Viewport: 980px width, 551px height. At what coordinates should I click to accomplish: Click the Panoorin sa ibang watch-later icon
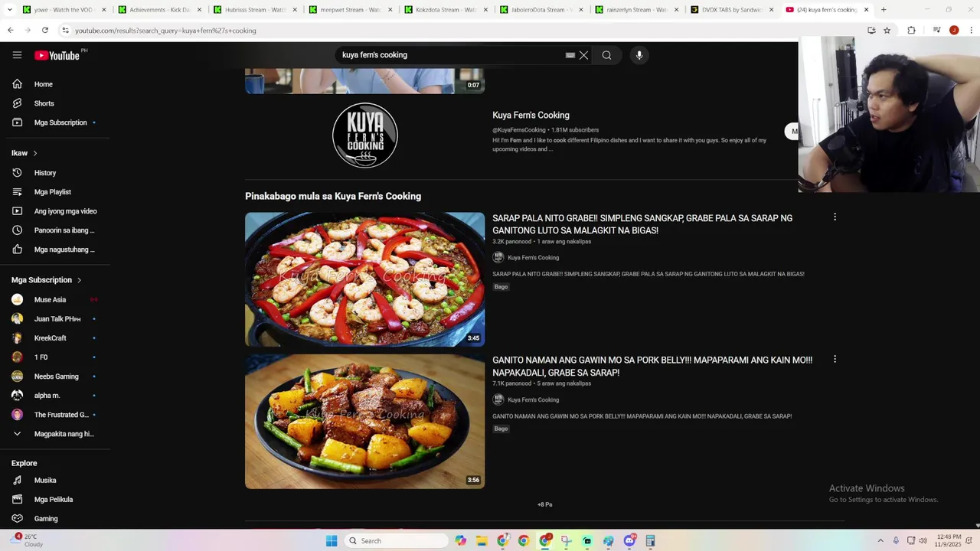17,230
